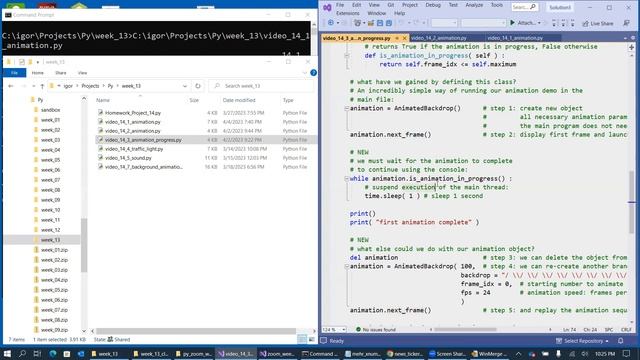Click the feedback icon right of Live Share
Image resolution: width=640 pixels, height=360 pixels.
(x=626, y=23)
